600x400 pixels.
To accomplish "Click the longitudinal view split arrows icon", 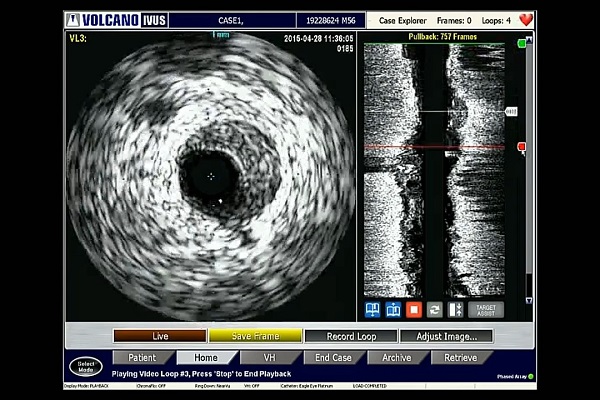I will tap(455, 310).
